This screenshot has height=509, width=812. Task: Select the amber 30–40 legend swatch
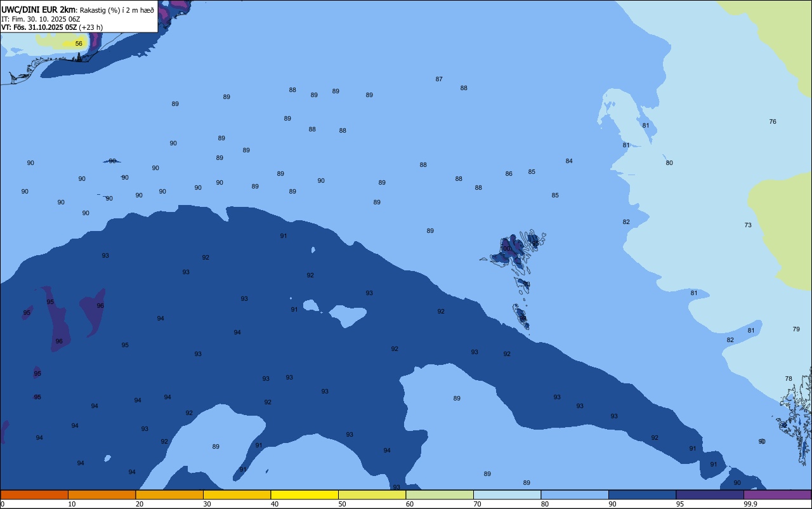point(237,494)
